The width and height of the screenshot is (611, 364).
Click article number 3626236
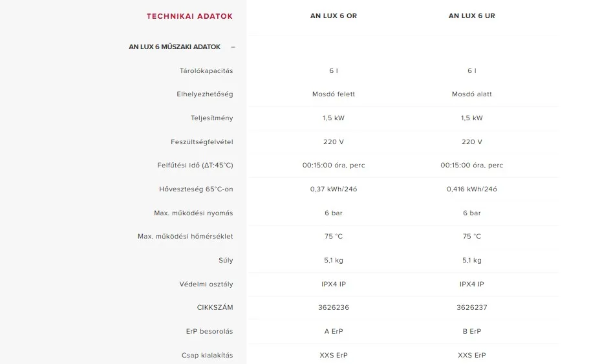334,308
